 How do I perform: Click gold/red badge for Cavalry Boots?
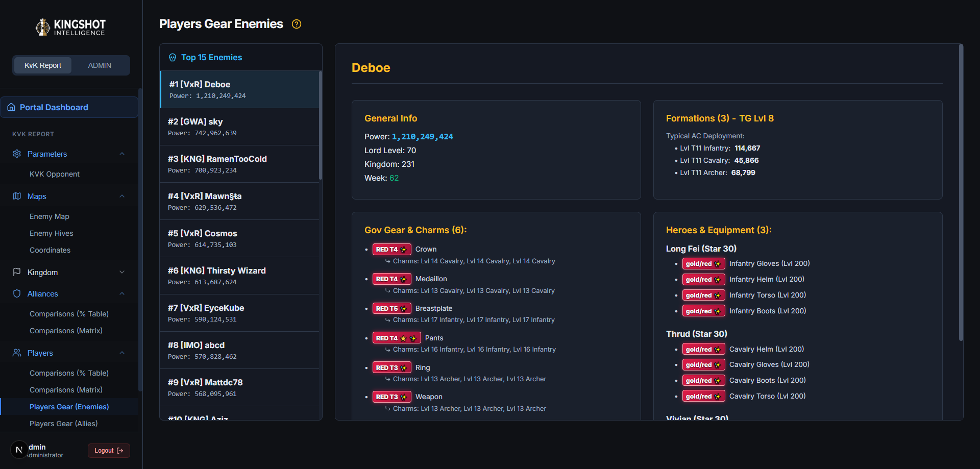pos(703,381)
